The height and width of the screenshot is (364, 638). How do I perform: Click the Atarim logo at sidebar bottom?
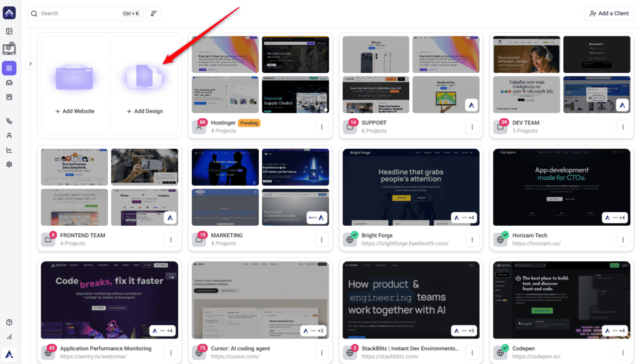coord(9,355)
